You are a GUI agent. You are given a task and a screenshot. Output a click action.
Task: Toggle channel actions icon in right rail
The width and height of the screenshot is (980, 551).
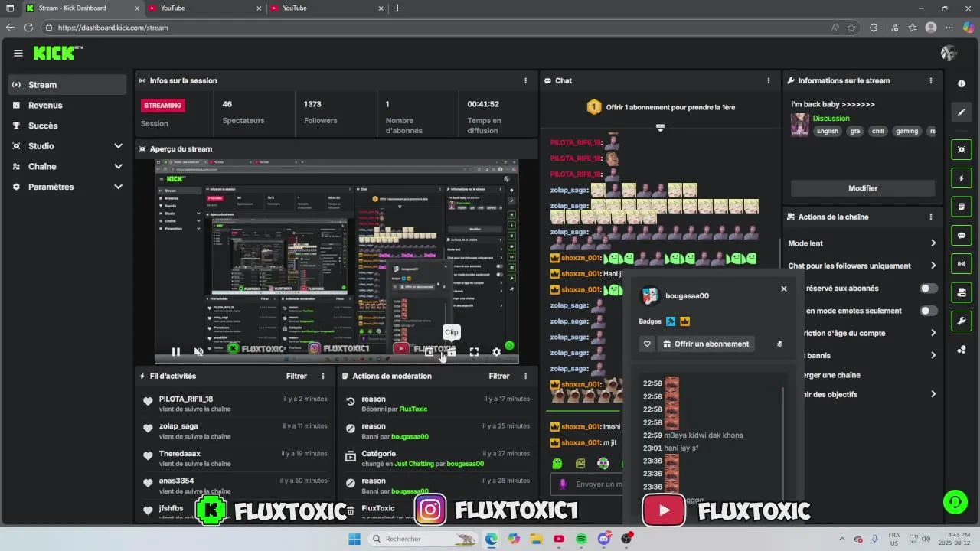(962, 292)
